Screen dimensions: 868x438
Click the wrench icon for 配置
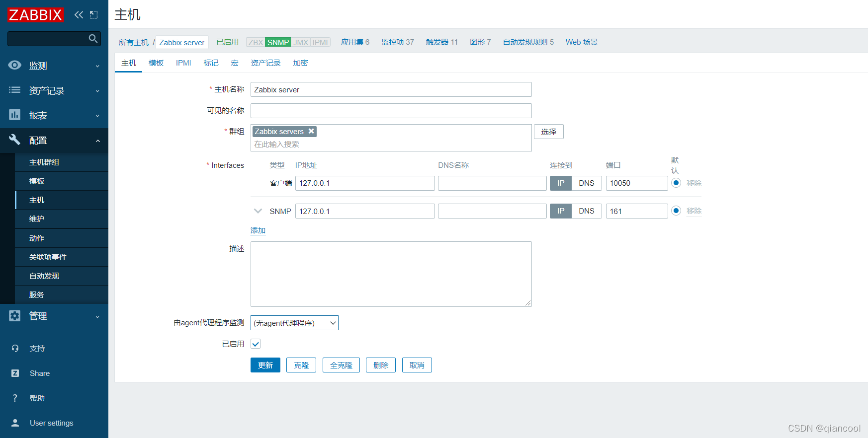point(15,140)
